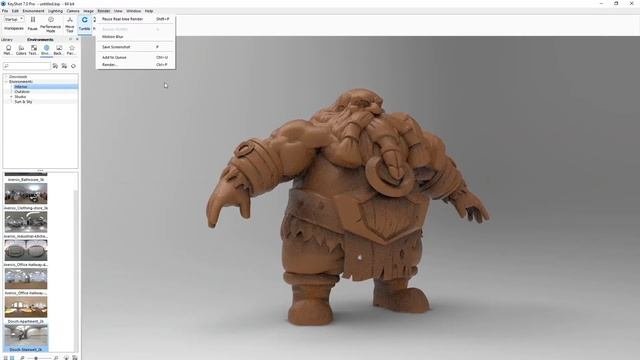640x360 pixels.
Task: Open the Camera menu
Action: coord(73,11)
